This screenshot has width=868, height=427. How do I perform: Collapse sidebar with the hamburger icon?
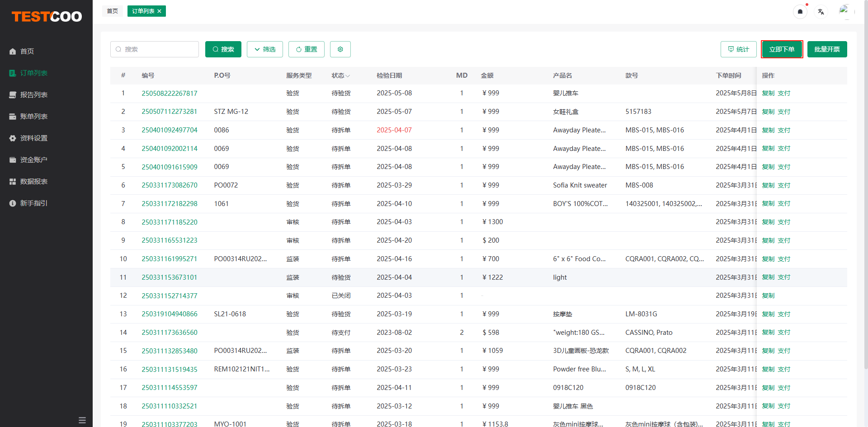[82, 420]
